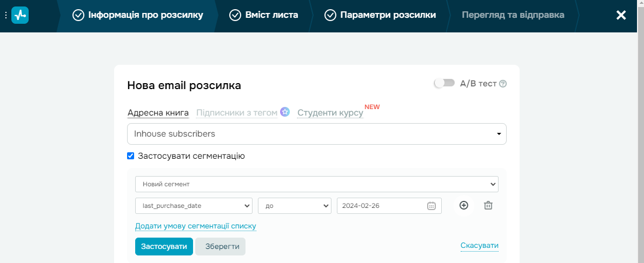The width and height of the screenshot is (644, 263).
Task: Click the checkmark icon of Інформація про розсилку step
Action: click(x=78, y=15)
